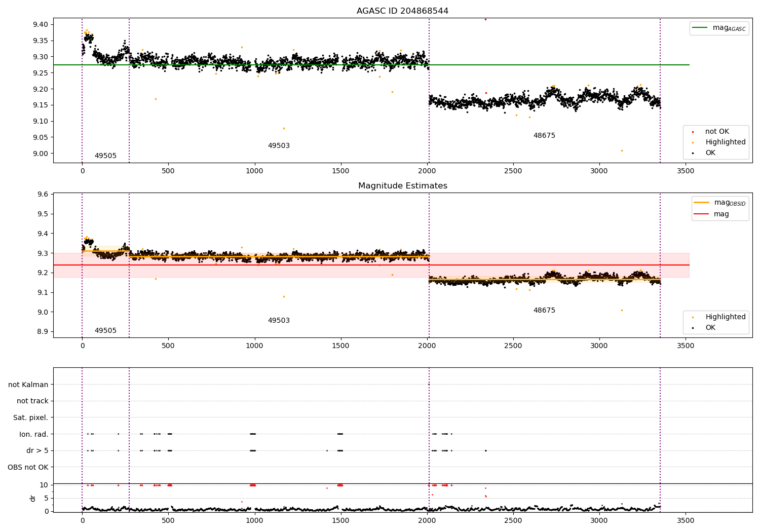Image resolution: width=760 pixels, height=532 pixels.
Task: Click 'Highlighted' legend label in the top plot
Action: click(725, 142)
